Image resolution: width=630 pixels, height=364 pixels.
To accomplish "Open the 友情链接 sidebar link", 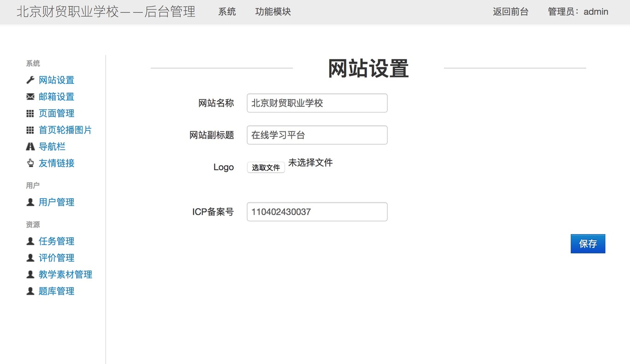I will pyautogui.click(x=56, y=163).
